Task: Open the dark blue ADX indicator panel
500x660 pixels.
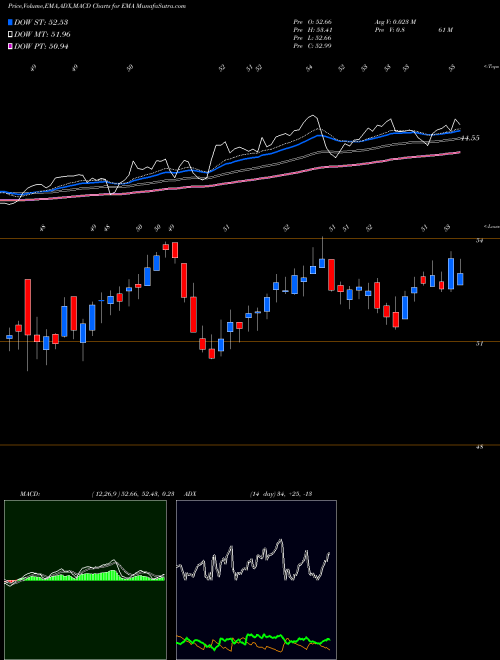Action: tap(256, 580)
